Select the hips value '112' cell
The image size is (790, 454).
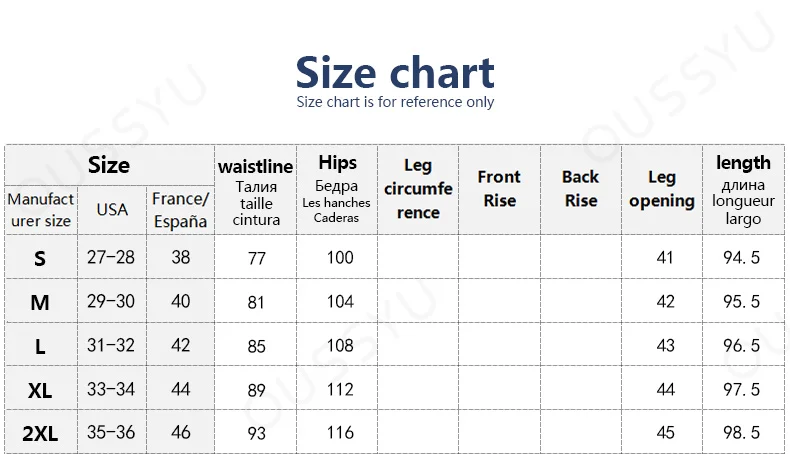pyautogui.click(x=340, y=390)
